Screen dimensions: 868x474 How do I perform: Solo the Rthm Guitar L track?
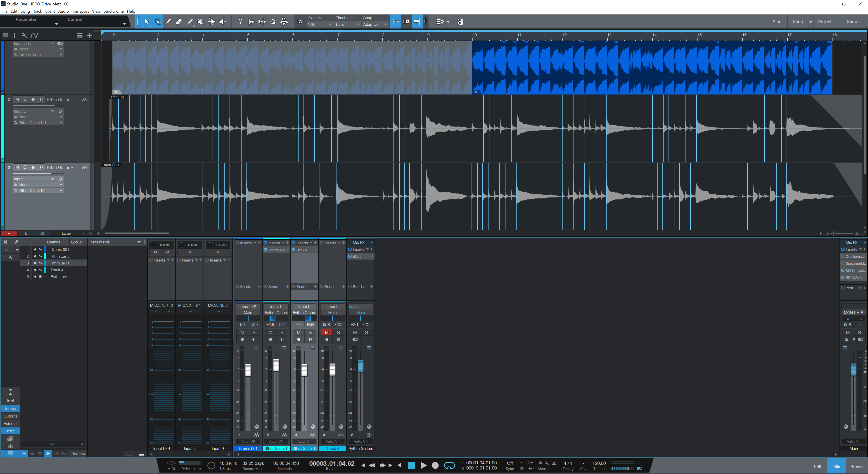click(x=25, y=99)
